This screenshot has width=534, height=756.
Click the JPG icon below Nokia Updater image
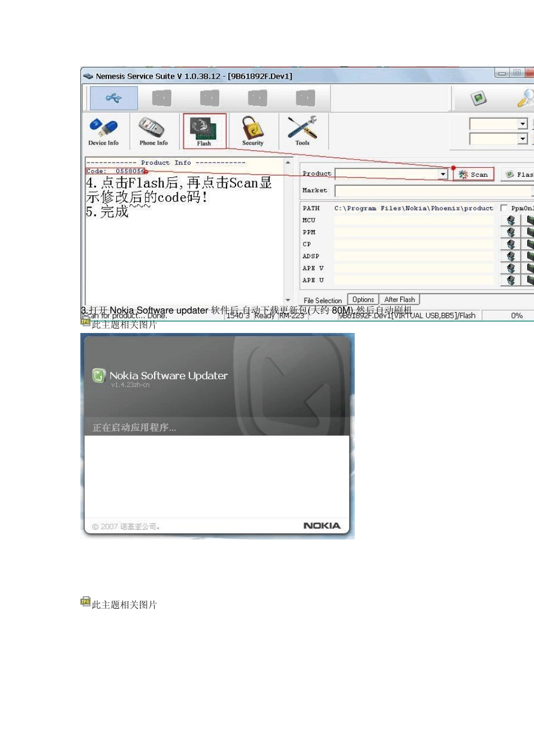(x=85, y=602)
